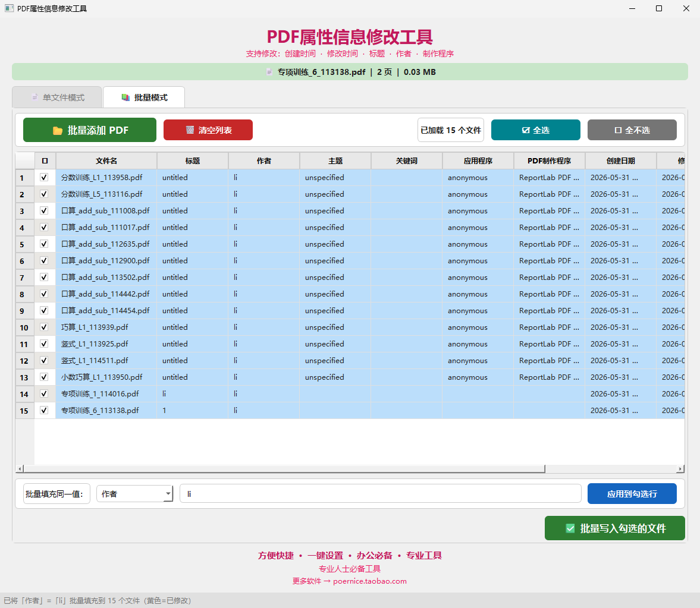Screen dimensions: 700x608
Task: Click file name 口算_add_sub_114454.pdf
Action: (x=105, y=310)
